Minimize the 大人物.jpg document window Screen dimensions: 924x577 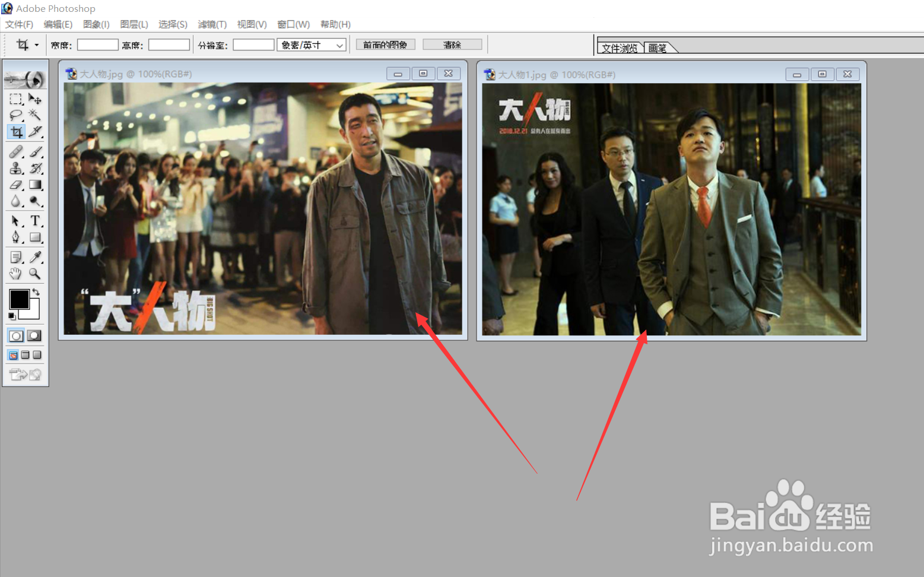pos(398,74)
